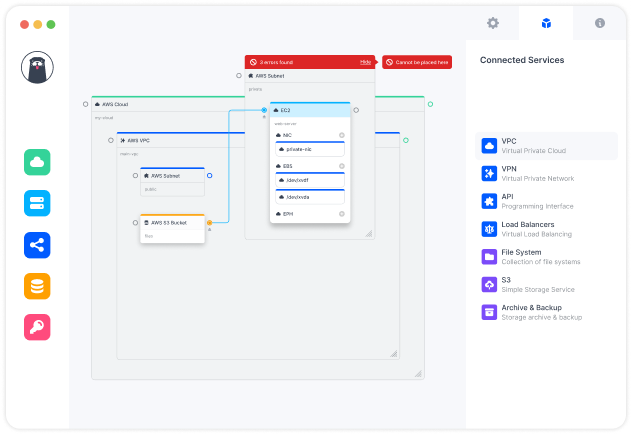The height and width of the screenshot is (435, 632).
Task: Click the Archive & Backup box icon
Action: 489,312
